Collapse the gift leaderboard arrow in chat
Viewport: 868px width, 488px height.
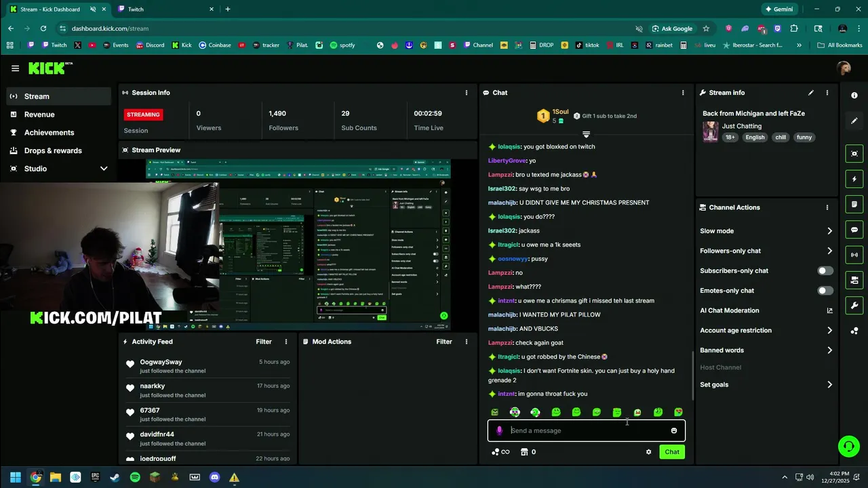[x=586, y=135]
